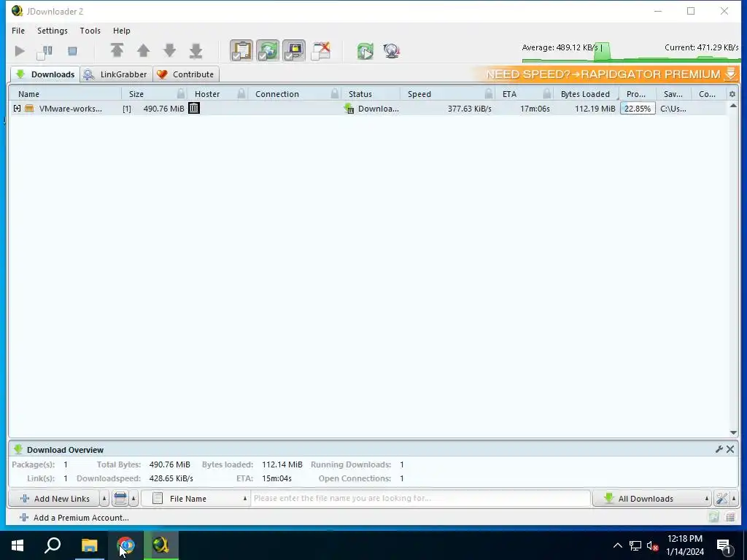Screen dimensions: 747x560
Task: Click the file name search field
Action: click(421, 498)
